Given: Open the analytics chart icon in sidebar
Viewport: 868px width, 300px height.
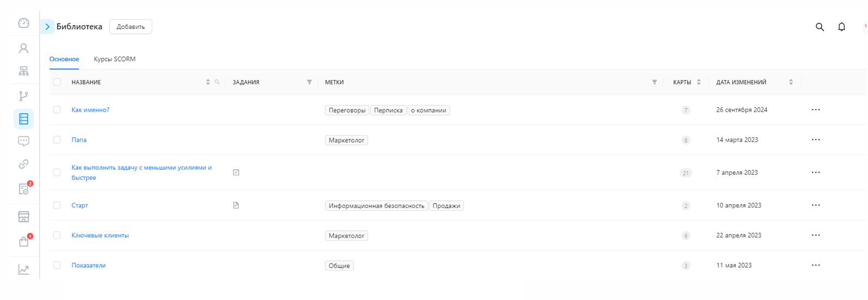Looking at the screenshot, I should (23, 270).
